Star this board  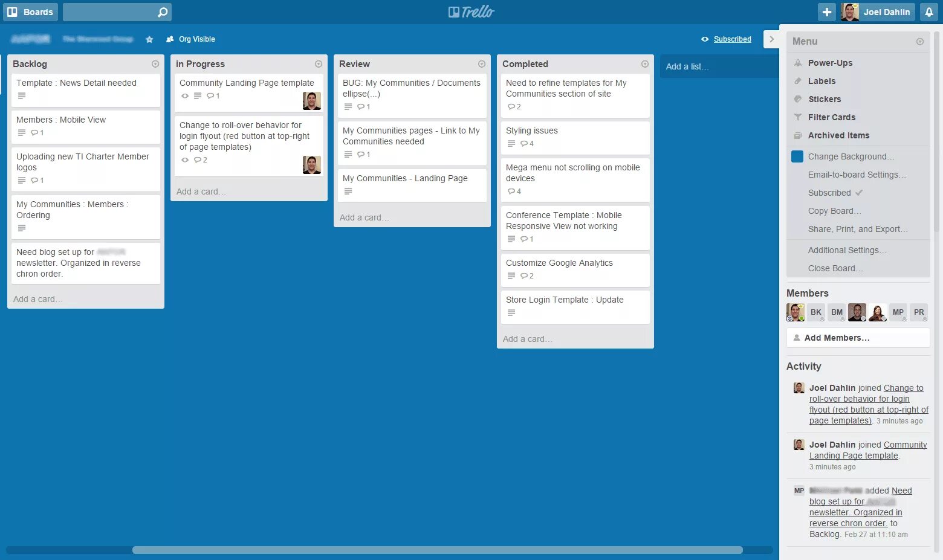[149, 39]
